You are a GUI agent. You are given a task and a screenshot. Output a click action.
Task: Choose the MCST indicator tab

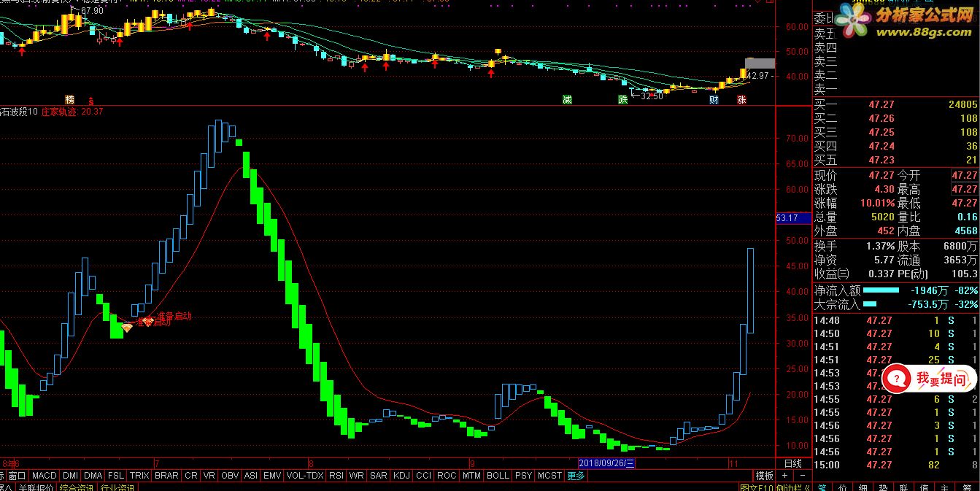pos(549,475)
